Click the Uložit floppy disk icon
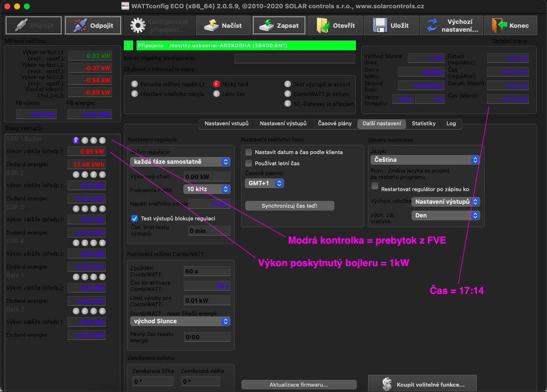547x392 pixels. [x=380, y=25]
